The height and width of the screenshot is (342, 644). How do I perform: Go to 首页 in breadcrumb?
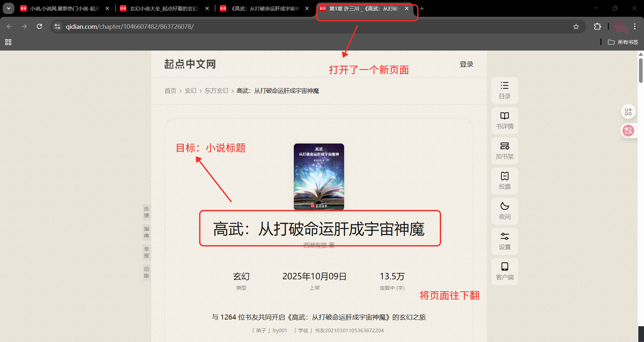pyautogui.click(x=170, y=91)
